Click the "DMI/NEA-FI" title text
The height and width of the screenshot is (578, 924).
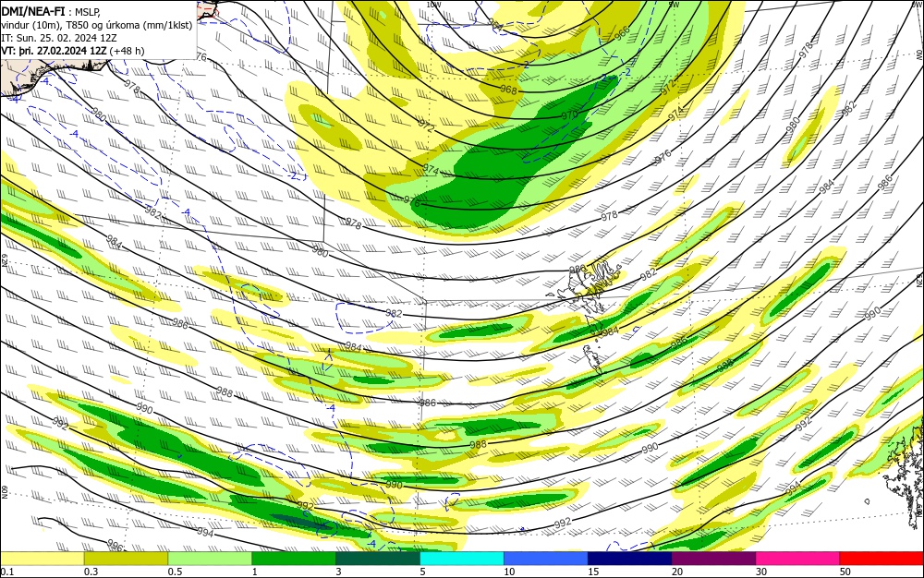[33, 11]
